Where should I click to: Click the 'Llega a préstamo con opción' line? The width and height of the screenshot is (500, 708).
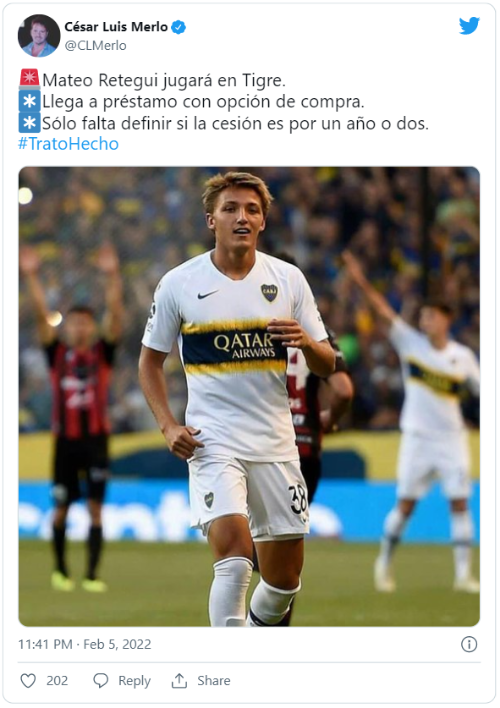tap(203, 102)
